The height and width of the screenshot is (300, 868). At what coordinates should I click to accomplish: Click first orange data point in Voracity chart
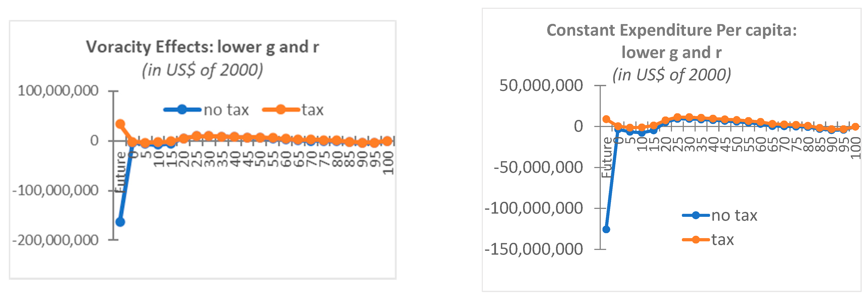[x=120, y=124]
